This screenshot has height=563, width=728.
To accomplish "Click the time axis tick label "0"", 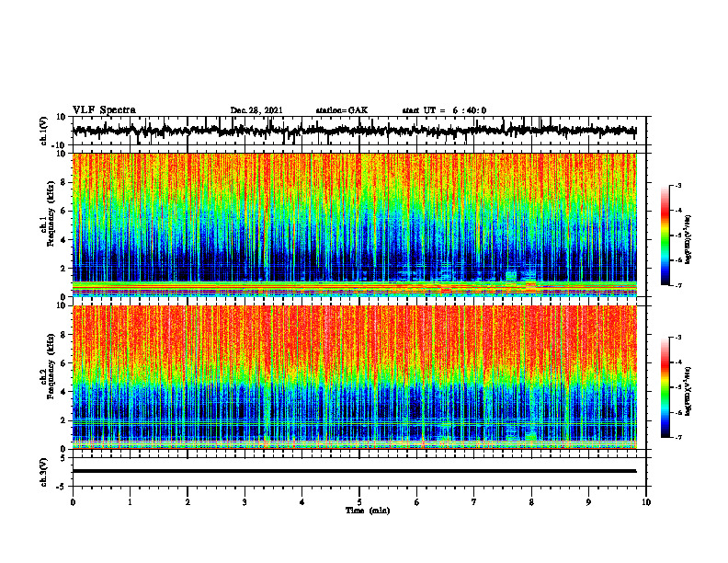I will point(73,502).
